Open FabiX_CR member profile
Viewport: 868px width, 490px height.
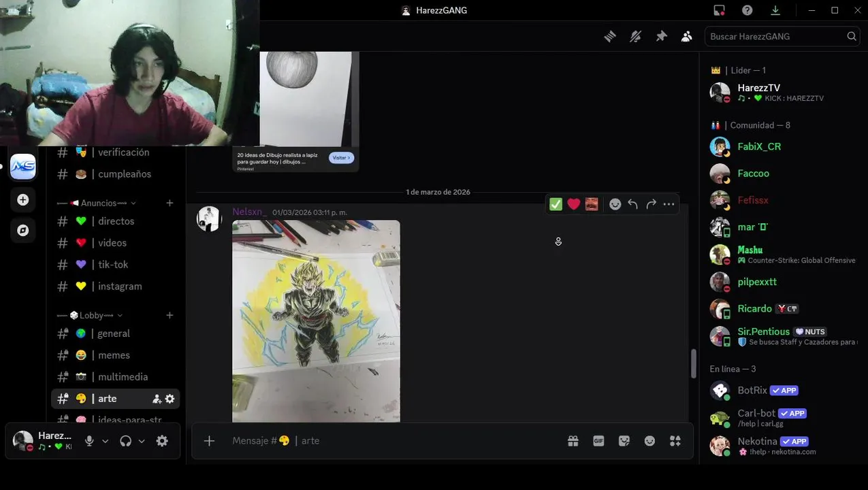point(782,146)
